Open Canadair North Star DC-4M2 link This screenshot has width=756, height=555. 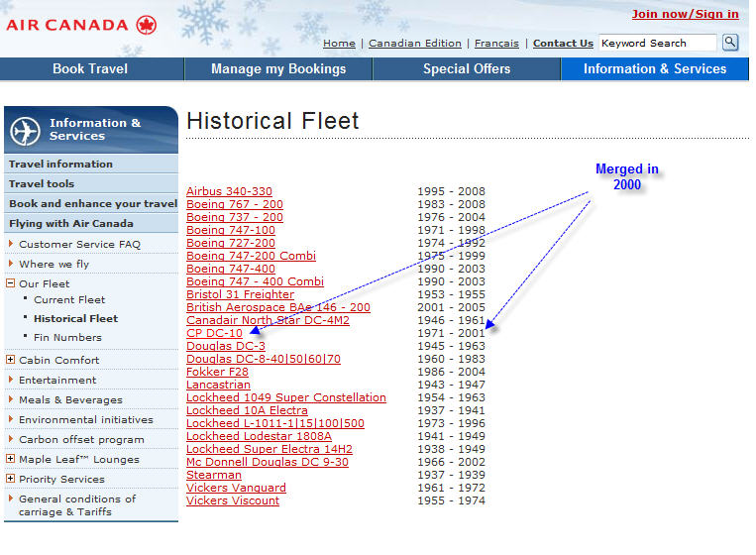tap(269, 320)
